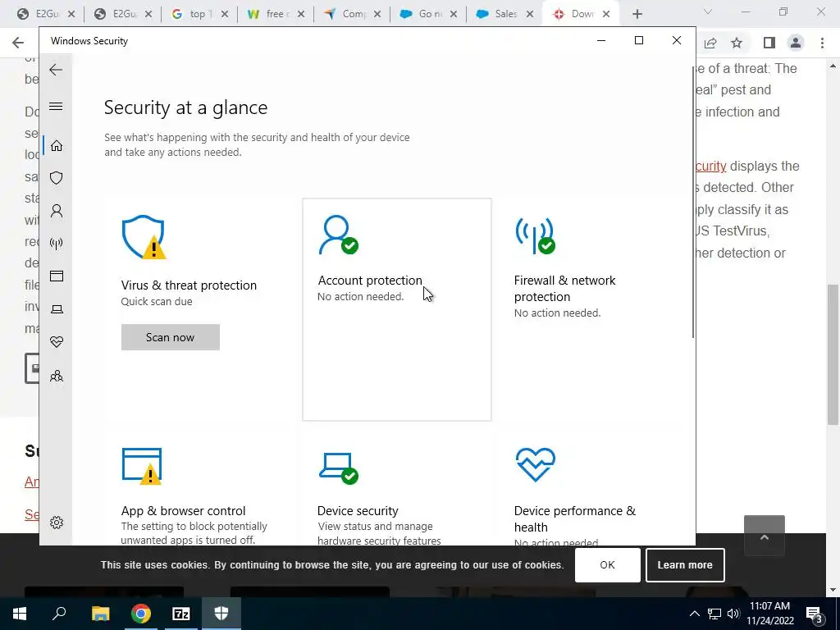Click the Learn more cookie button

tap(685, 564)
